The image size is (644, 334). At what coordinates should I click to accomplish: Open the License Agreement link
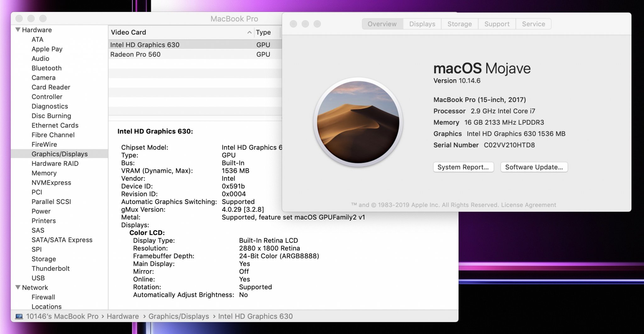coord(529,205)
